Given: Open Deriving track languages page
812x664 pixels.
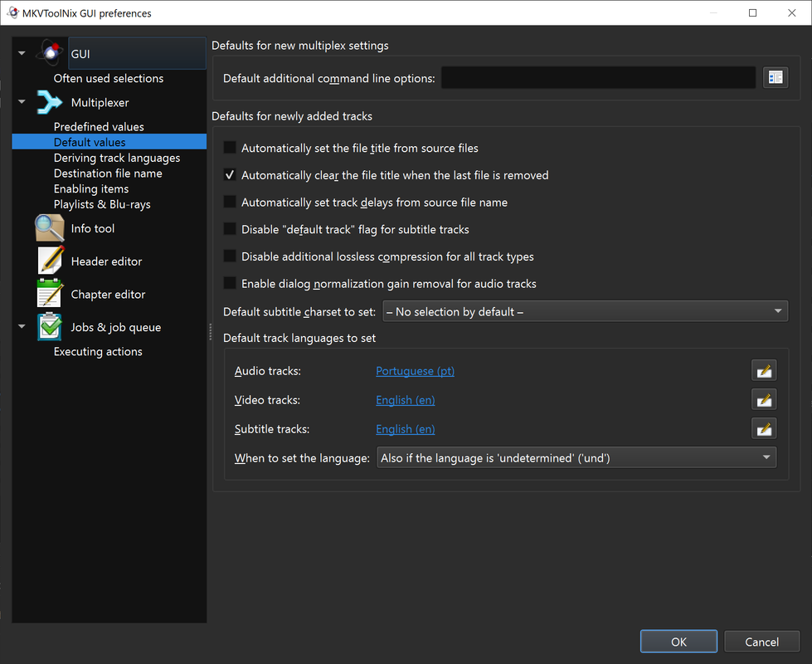Looking at the screenshot, I should point(117,158).
